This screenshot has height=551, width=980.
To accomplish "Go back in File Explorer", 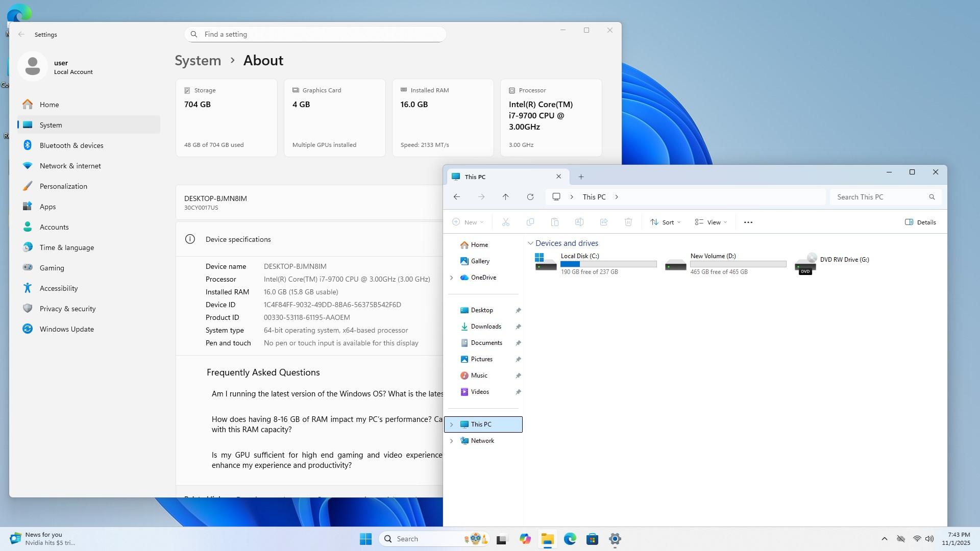I will point(457,197).
